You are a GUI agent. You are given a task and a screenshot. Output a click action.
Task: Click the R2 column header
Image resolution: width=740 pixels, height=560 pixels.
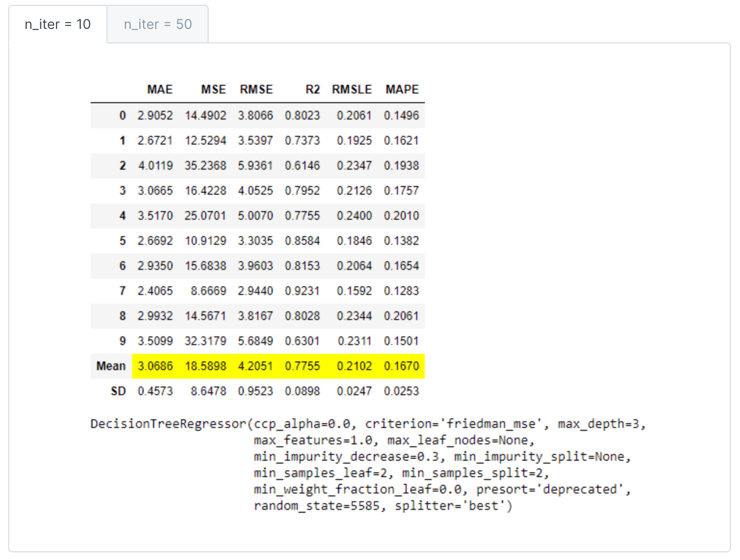click(312, 90)
